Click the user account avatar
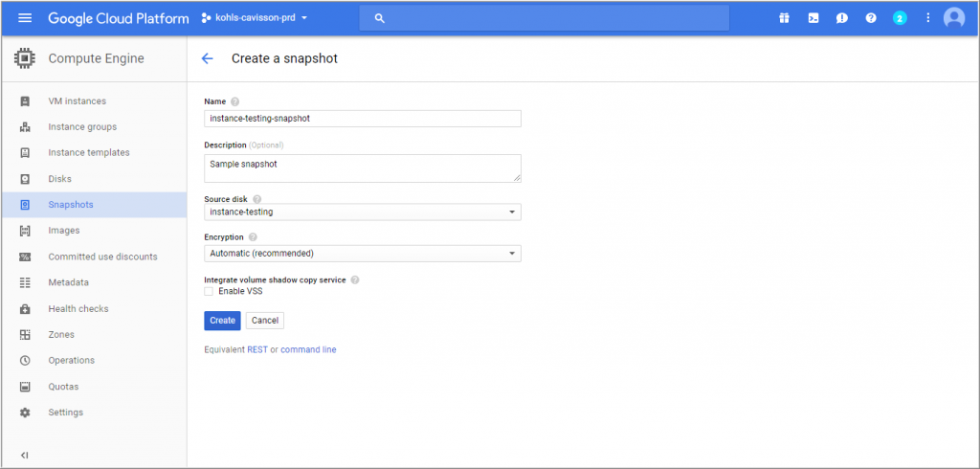 coord(954,18)
